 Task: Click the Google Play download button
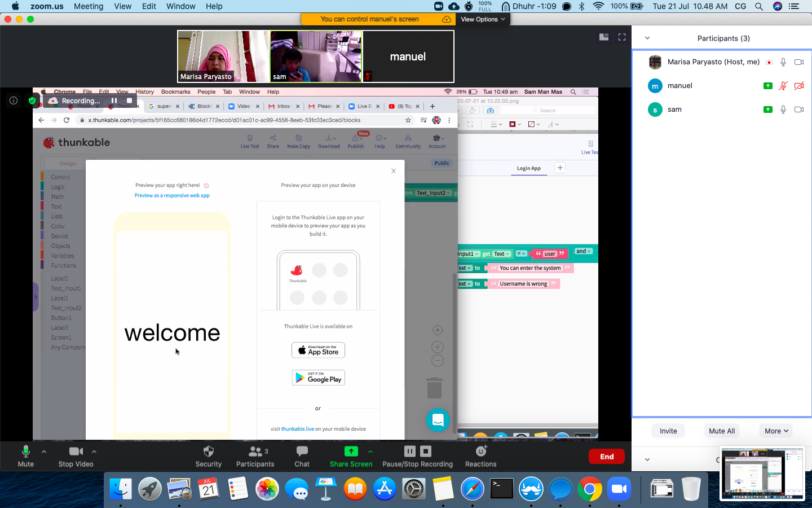pos(318,378)
